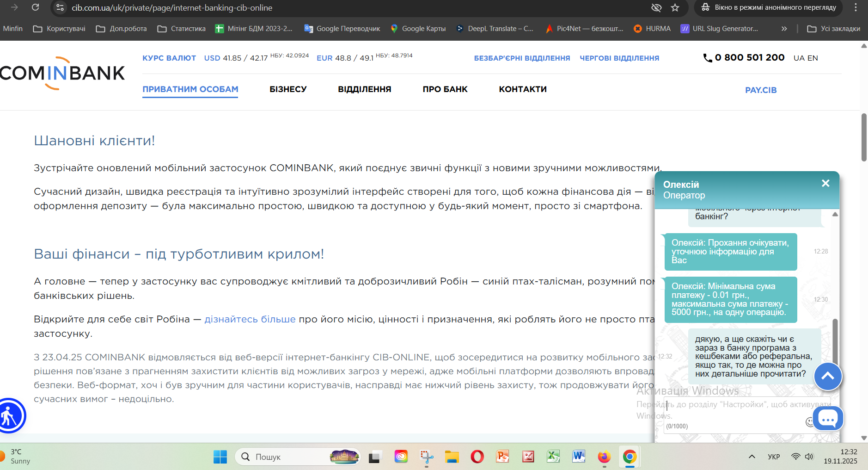The width and height of the screenshot is (868, 470).
Task: Click the chat bubble widget button
Action: [x=828, y=419]
